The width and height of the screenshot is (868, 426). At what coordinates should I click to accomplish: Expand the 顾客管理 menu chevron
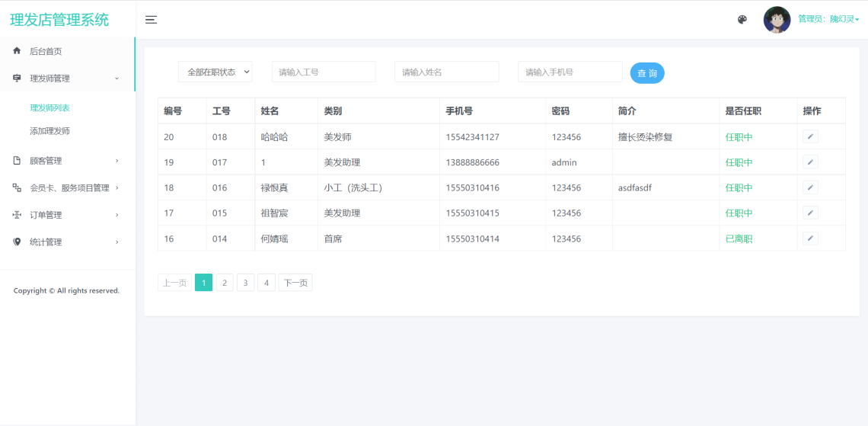116,161
